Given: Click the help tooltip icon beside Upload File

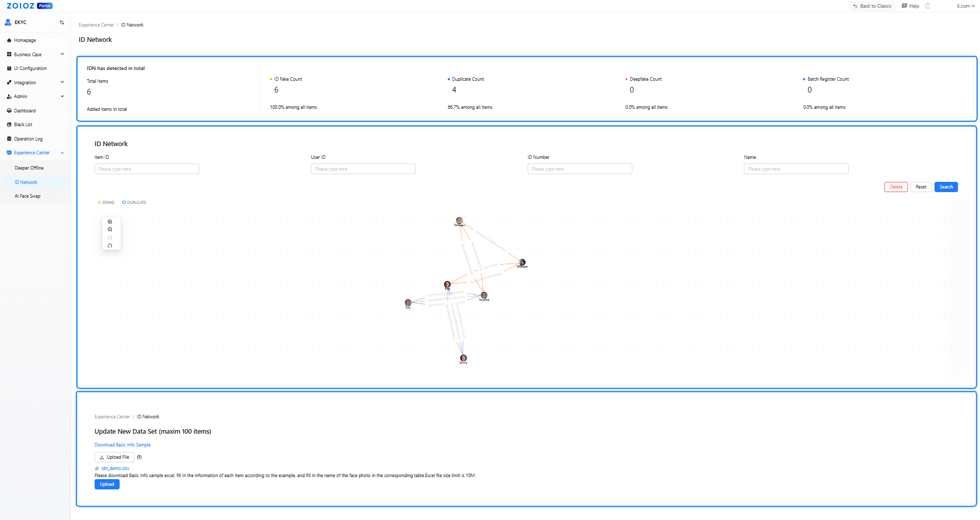Looking at the screenshot, I should tap(139, 457).
